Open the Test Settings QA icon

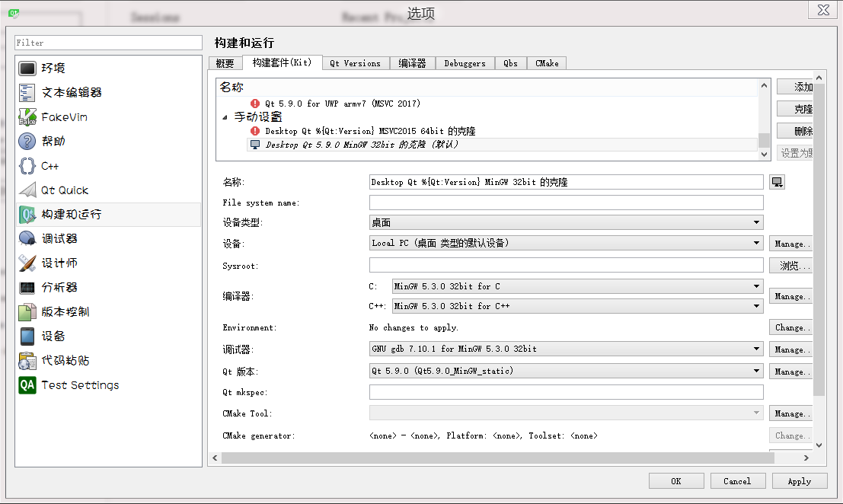pyautogui.click(x=27, y=384)
